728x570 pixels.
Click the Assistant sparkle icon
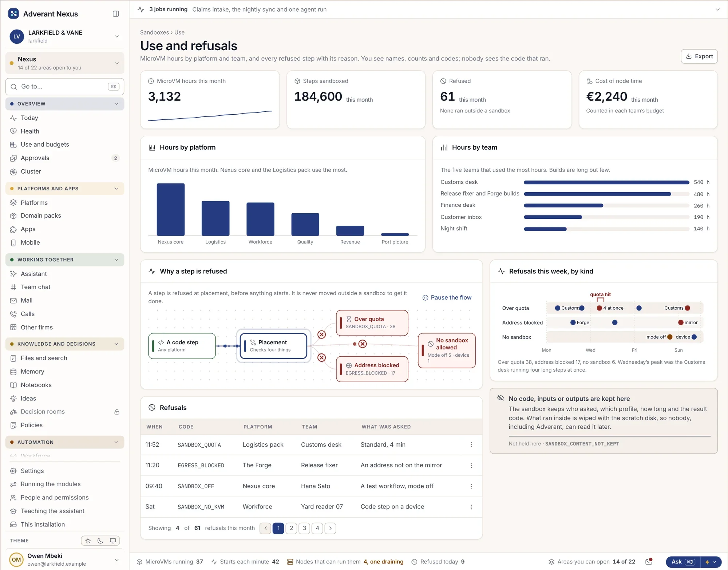[x=13, y=274]
